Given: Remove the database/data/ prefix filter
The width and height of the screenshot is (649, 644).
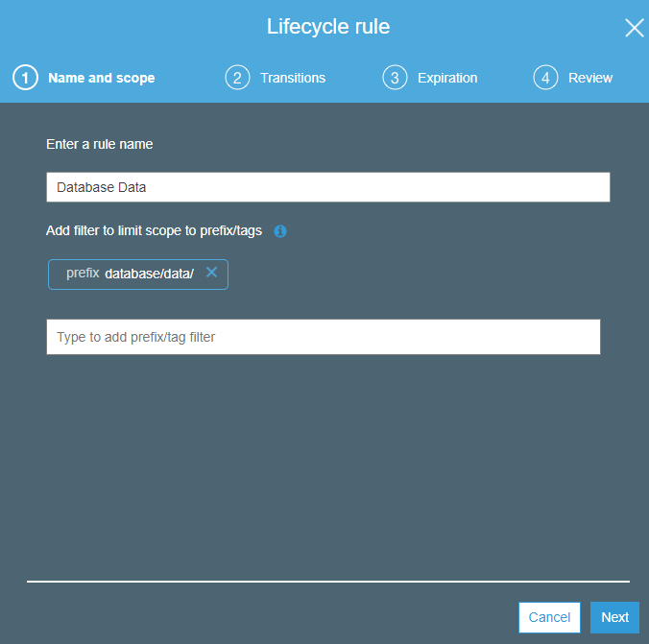Looking at the screenshot, I should pyautogui.click(x=211, y=273).
